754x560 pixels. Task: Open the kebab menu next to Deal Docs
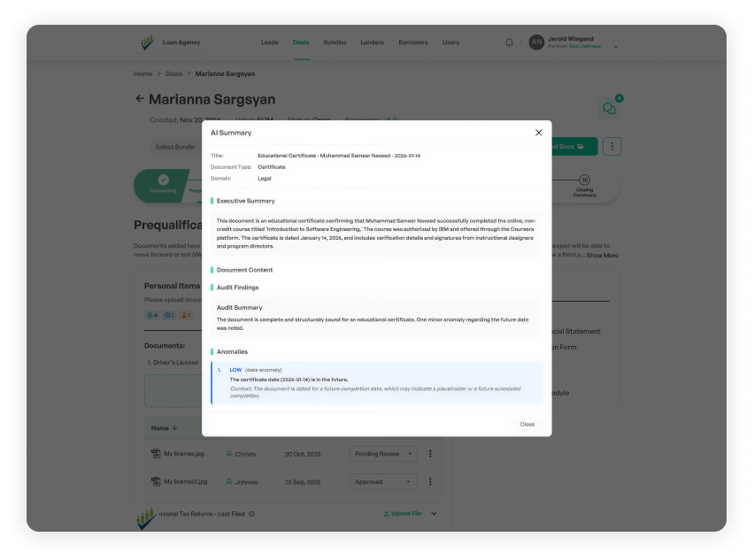coord(612,146)
